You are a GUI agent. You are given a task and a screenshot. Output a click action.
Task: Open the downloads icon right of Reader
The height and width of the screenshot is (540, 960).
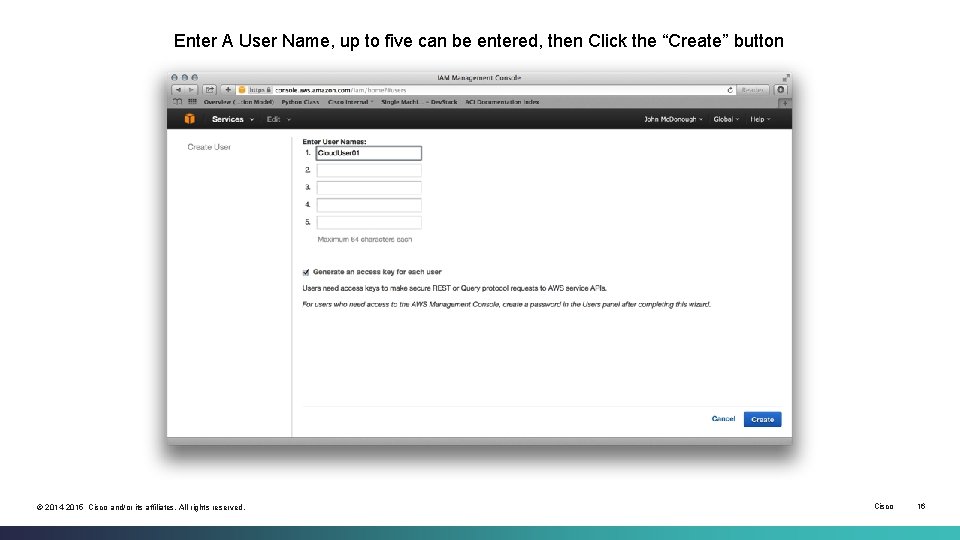click(x=781, y=90)
